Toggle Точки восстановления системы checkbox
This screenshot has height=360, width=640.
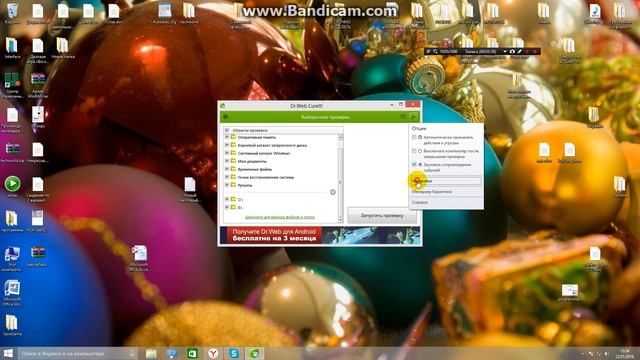[227, 177]
